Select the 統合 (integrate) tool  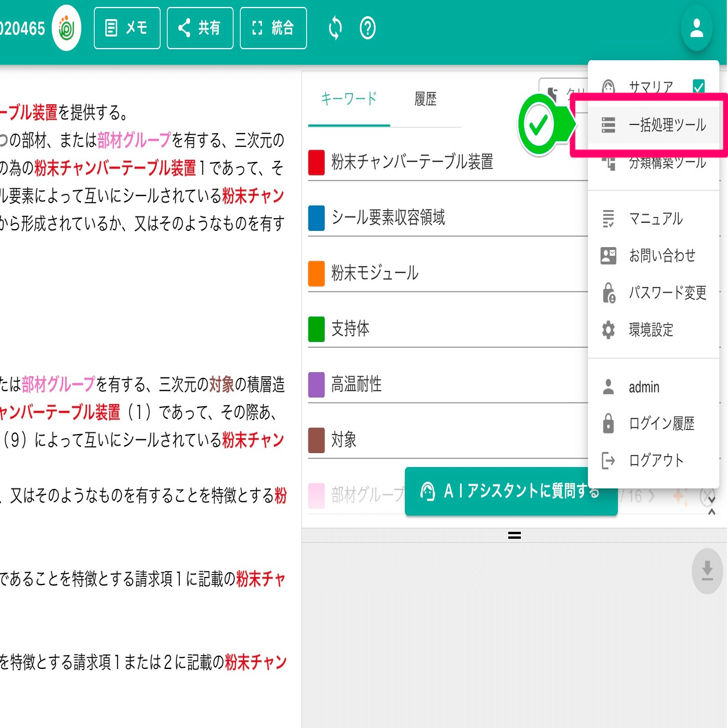pos(273,27)
